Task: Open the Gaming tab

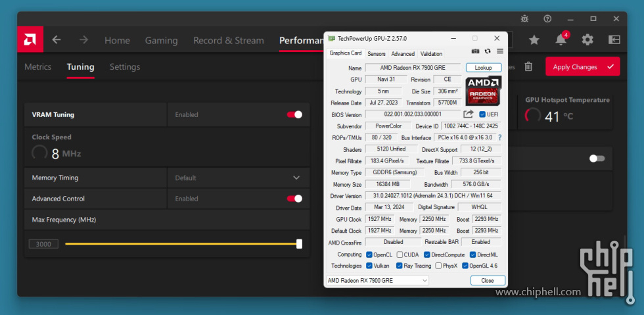Action: [x=162, y=40]
